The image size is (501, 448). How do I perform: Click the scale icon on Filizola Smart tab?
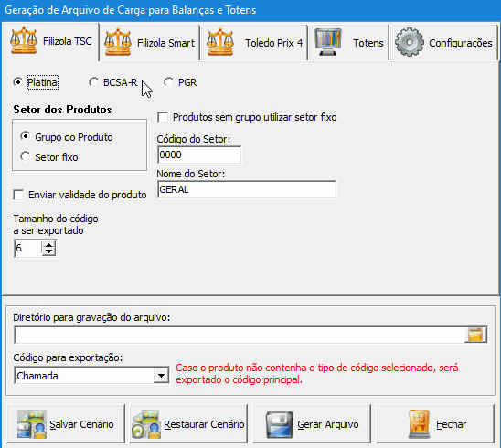point(118,42)
